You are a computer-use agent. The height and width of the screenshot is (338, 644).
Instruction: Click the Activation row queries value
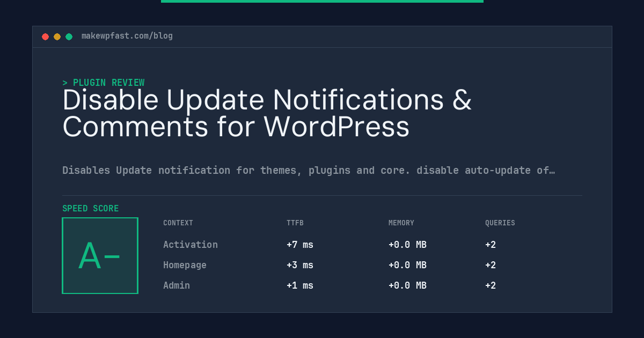click(491, 245)
